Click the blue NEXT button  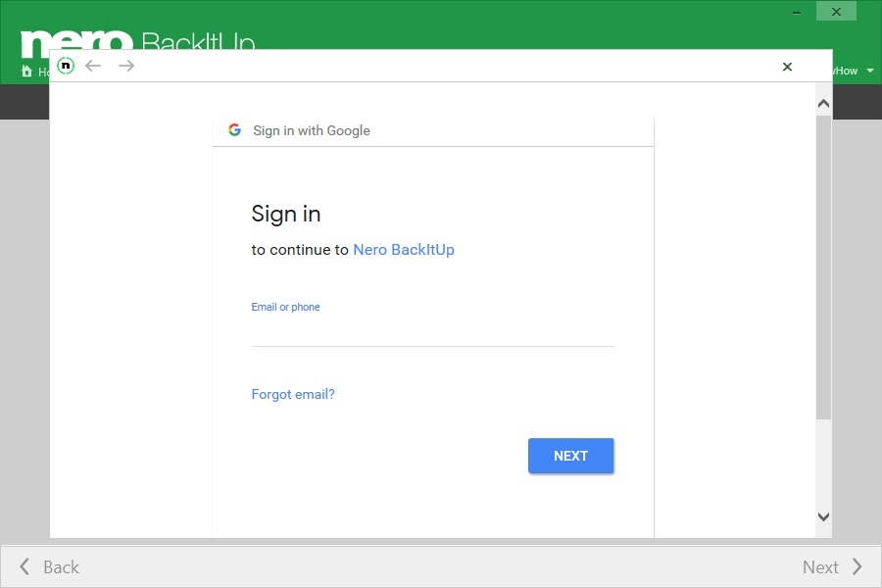click(x=571, y=456)
